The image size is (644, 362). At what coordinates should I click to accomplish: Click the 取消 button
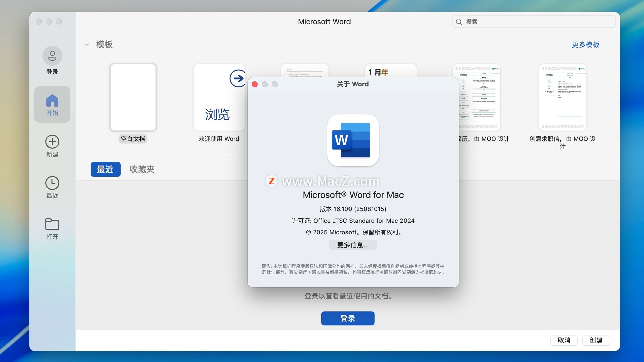coord(564,340)
